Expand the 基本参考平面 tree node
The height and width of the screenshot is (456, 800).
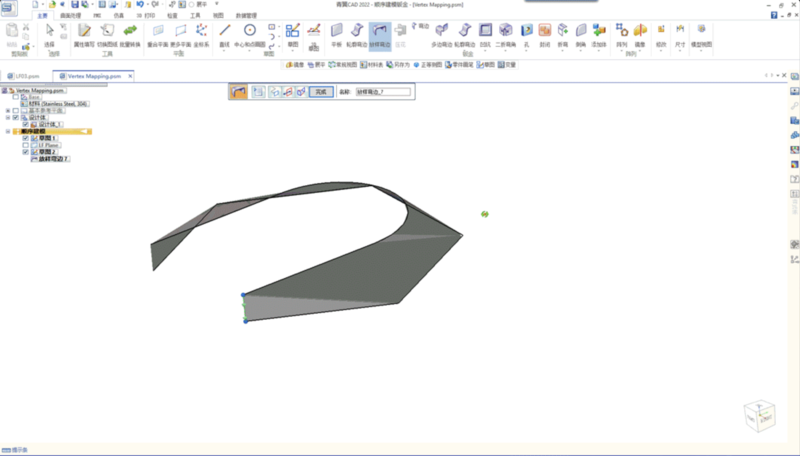click(8, 110)
